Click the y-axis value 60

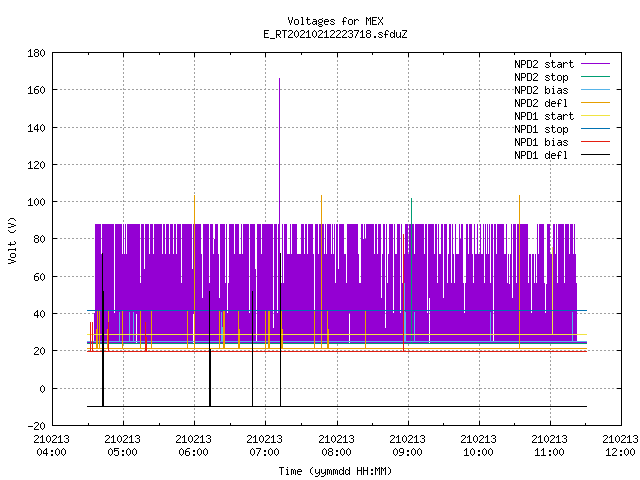click(x=39, y=277)
